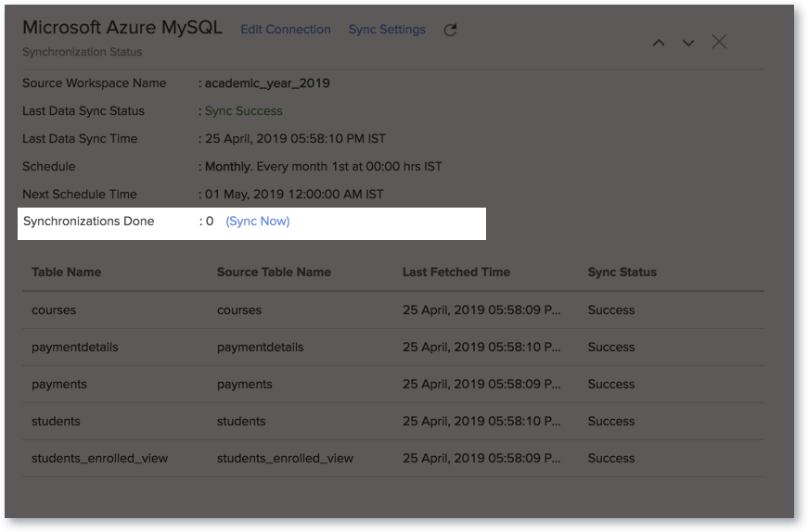This screenshot has height=532, width=808.
Task: Open the Edit Connection link
Action: (286, 30)
